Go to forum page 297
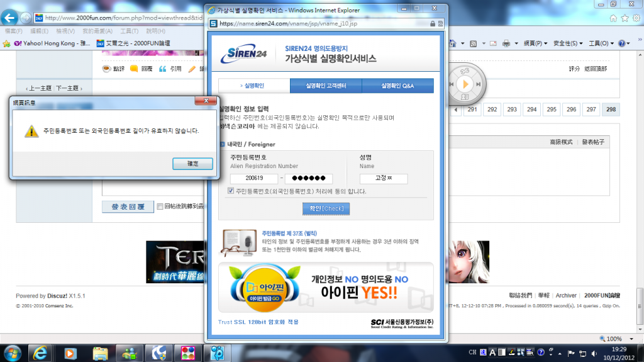Image resolution: width=644 pixels, height=362 pixels. (591, 110)
